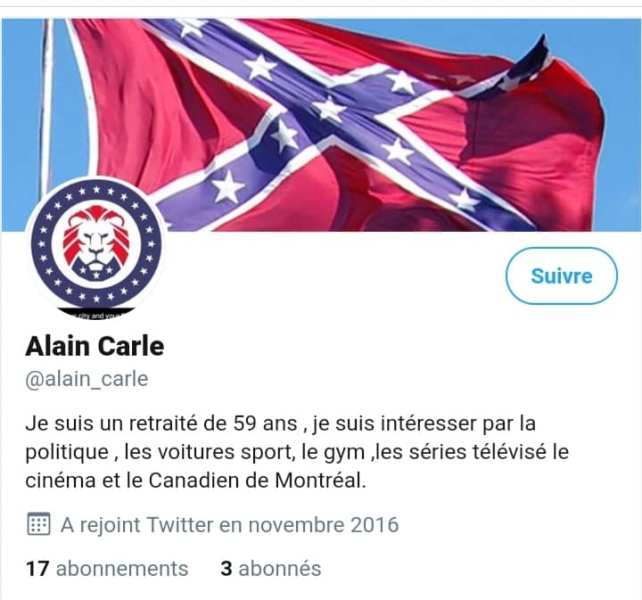
Task: Select "59 ans" in the bio text
Action: pos(266,423)
